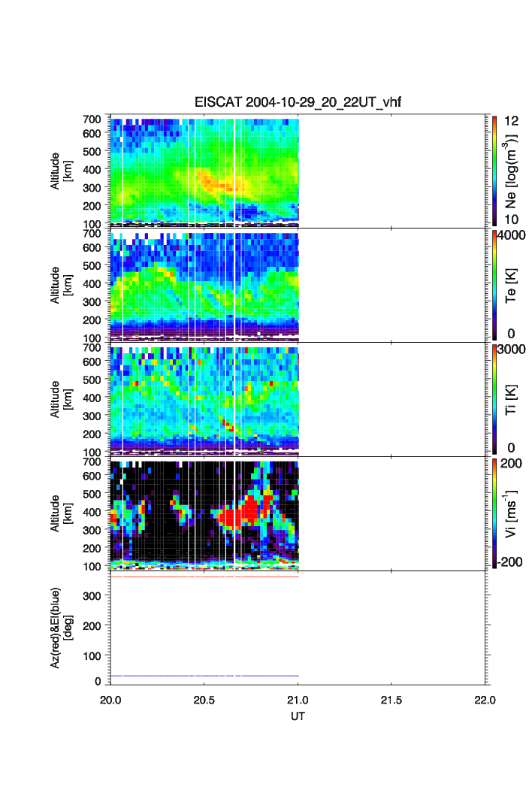Viewport: 532px width, 799px height.
Task: Click the 21.5 tick on UT axis
Action: 391,700
